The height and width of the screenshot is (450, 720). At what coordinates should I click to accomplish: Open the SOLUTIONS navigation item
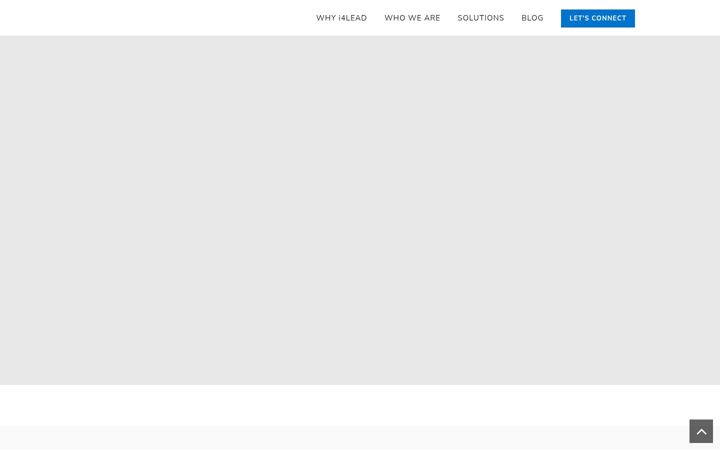tap(480, 18)
